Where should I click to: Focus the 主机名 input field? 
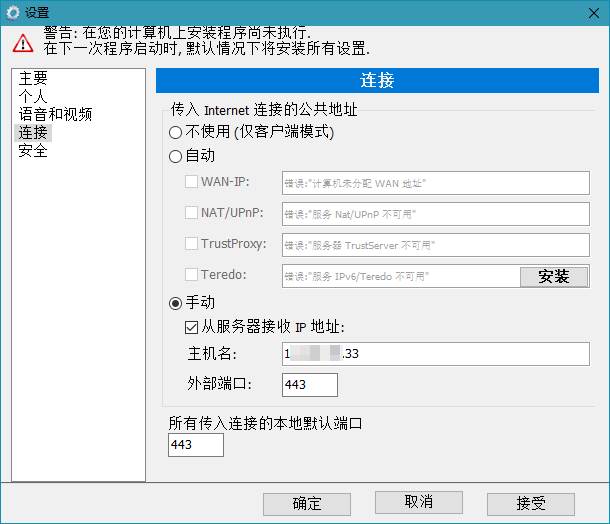[x=436, y=354]
